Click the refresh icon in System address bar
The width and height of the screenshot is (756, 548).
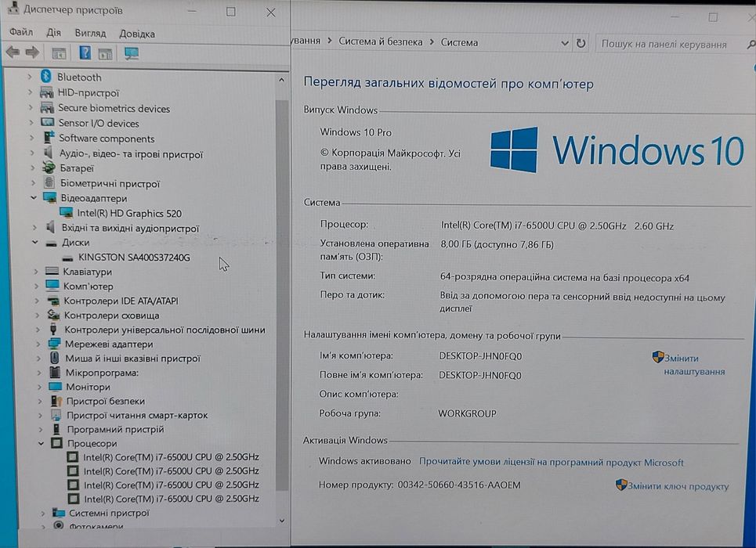pos(581,43)
